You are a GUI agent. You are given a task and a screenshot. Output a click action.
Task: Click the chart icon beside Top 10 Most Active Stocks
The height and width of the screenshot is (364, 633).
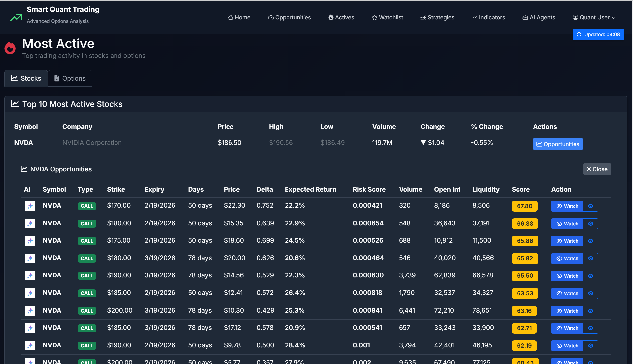pos(15,104)
